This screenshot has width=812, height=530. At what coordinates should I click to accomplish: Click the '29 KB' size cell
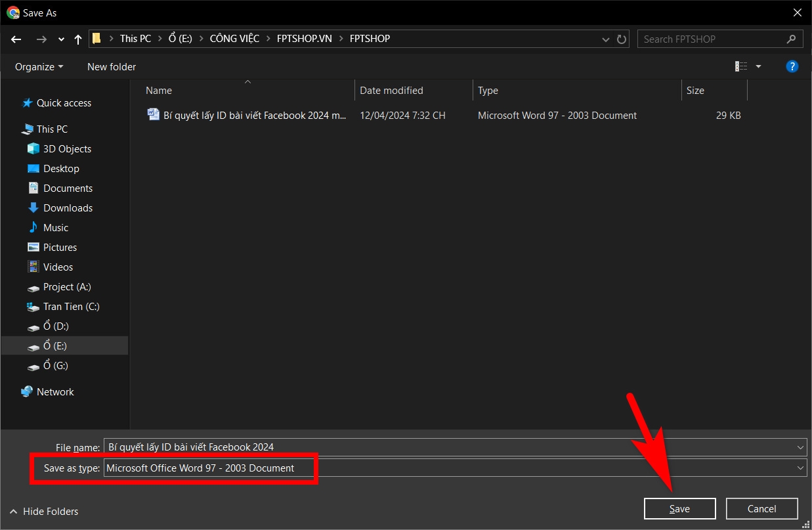point(728,116)
